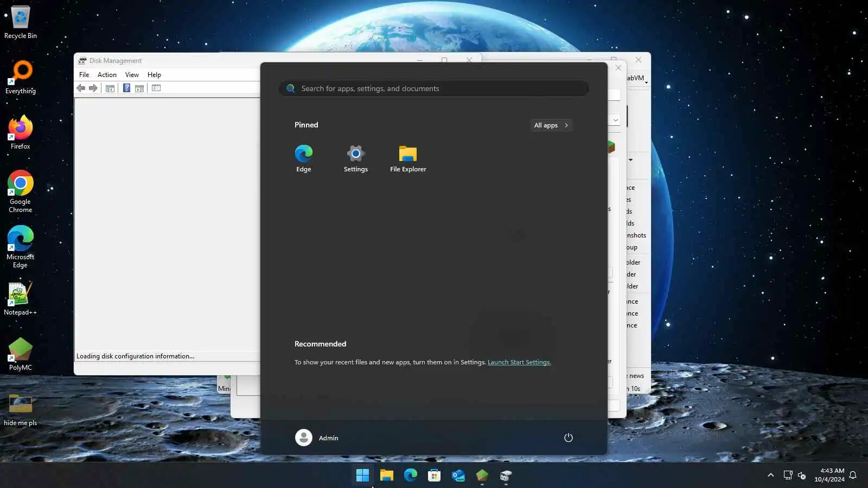The height and width of the screenshot is (488, 868).
Task: Show hidden system tray icons
Action: (771, 475)
